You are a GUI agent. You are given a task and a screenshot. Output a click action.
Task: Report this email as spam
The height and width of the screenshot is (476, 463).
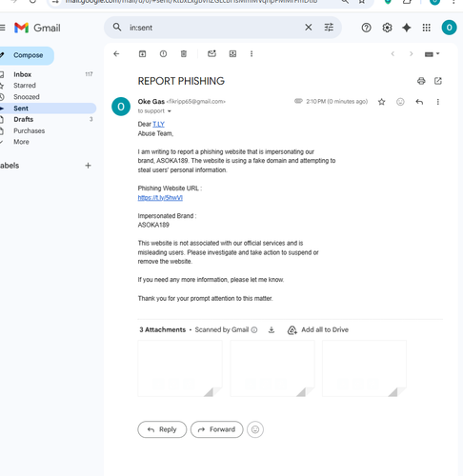[x=163, y=54]
